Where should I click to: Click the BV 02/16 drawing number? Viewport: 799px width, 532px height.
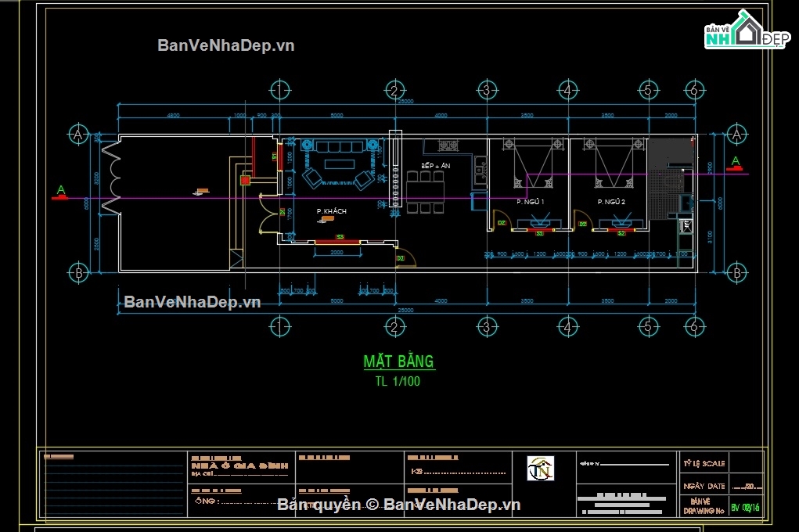[x=745, y=508]
